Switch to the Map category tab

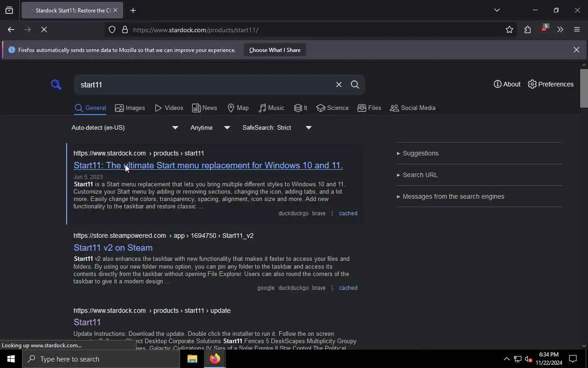coord(238,108)
